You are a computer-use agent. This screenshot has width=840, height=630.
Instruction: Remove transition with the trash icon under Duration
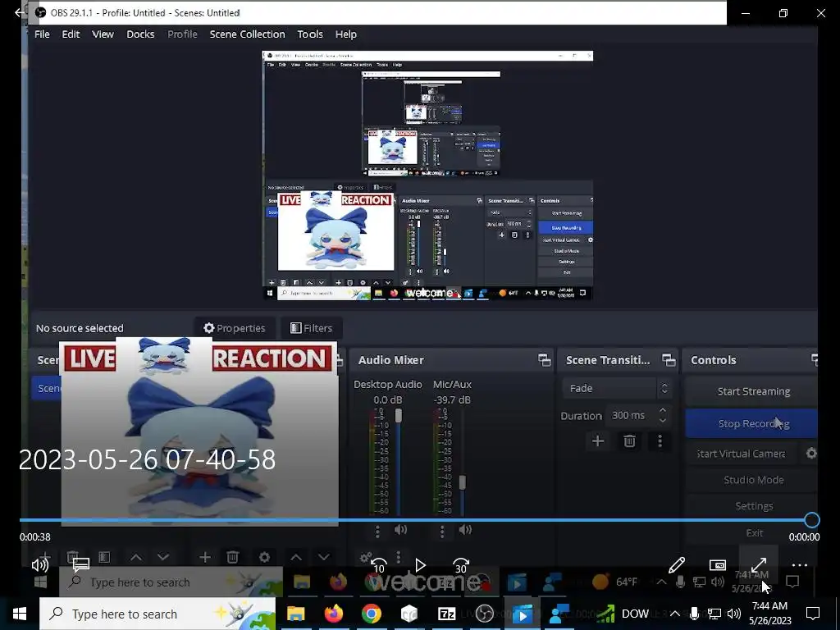[x=629, y=441]
